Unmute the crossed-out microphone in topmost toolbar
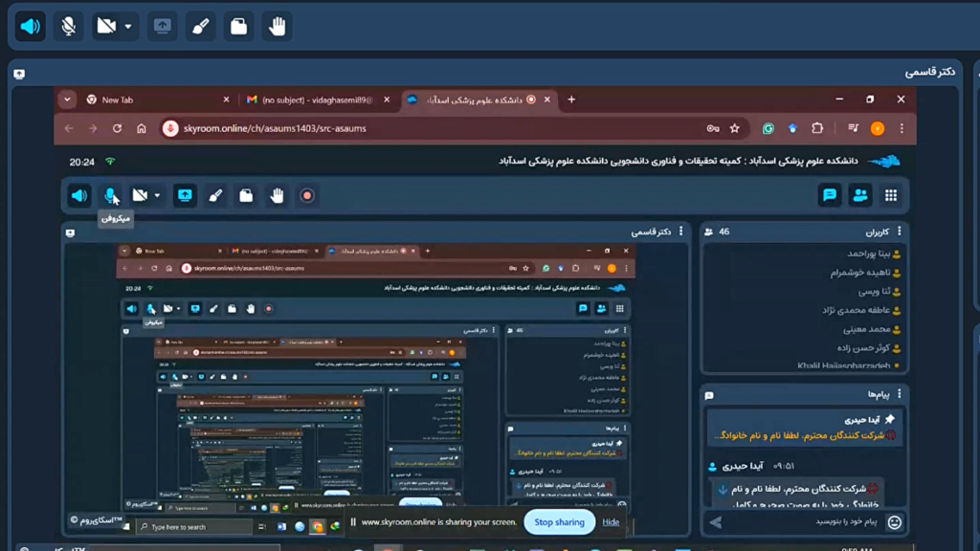The height and width of the screenshot is (551, 980). point(69,27)
